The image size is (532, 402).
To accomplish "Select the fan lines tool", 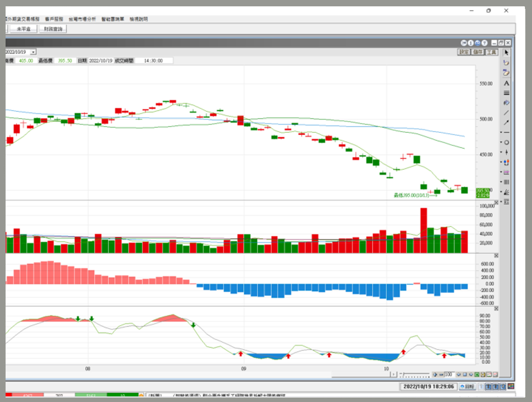I will (507, 192).
